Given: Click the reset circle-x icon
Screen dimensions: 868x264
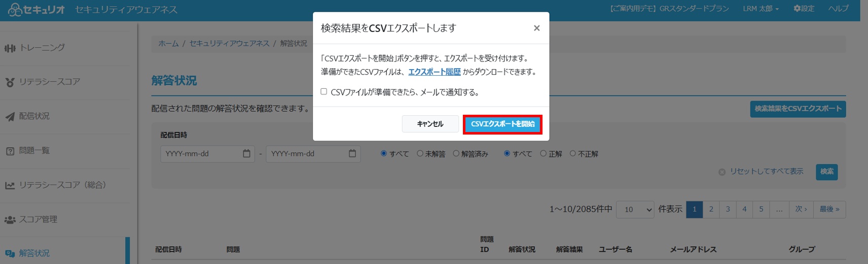Looking at the screenshot, I should coord(722,172).
